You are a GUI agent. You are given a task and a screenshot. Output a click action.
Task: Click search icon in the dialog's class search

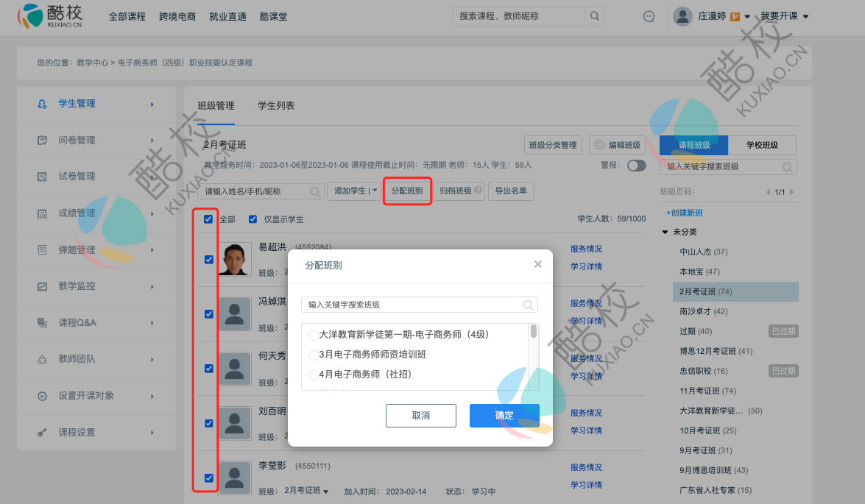point(528,305)
